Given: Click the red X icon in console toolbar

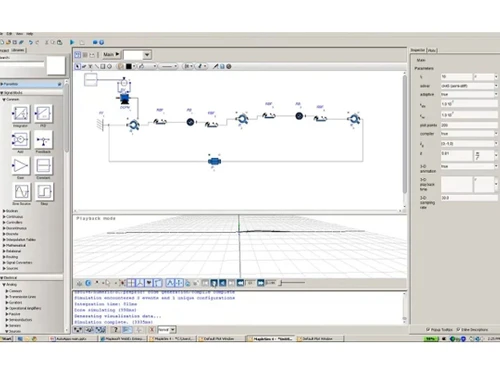Looking at the screenshot, I should pos(152,330).
